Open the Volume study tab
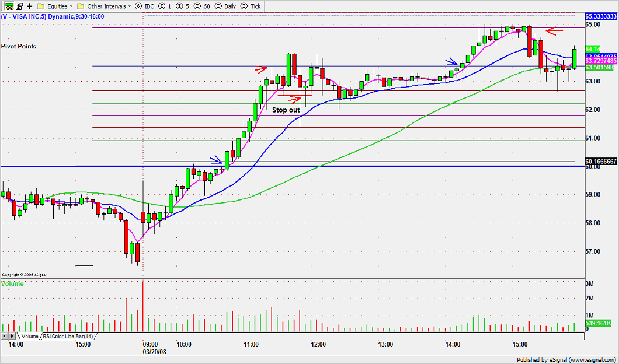The image size is (619, 364). pyautogui.click(x=30, y=337)
